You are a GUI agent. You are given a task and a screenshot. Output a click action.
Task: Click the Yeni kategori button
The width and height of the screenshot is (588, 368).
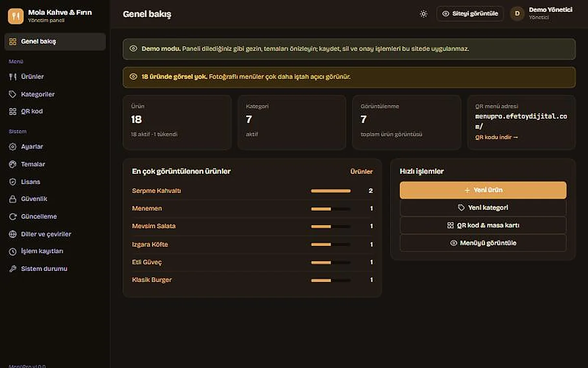483,208
